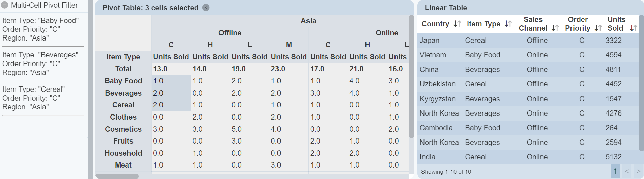Select page 1 in pagination
This screenshot has height=179, width=644.
click(x=615, y=171)
